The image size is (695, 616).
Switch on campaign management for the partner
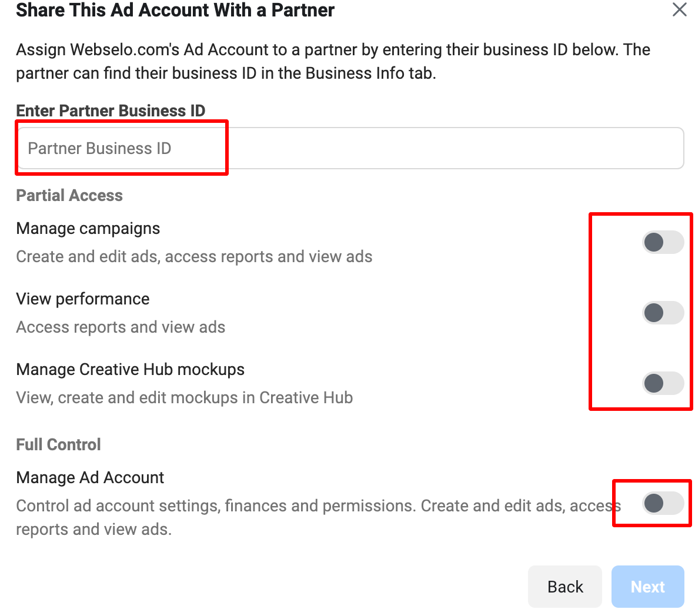(663, 242)
